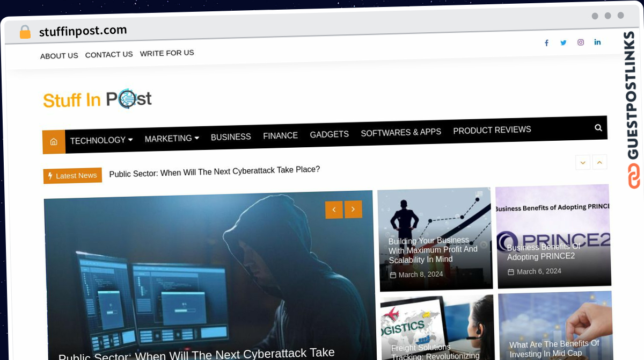Open the Finance menu item

(x=280, y=135)
